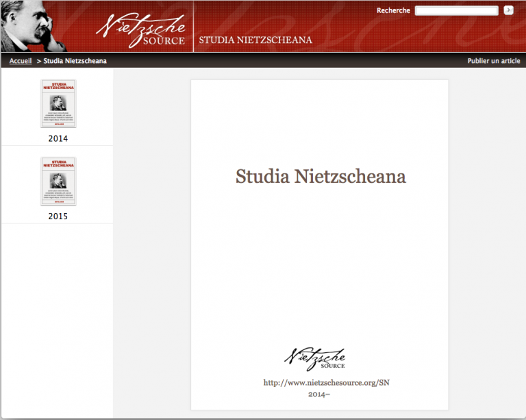
Task: Click the portrait inside the 2014 thumbnail
Action: point(58,104)
